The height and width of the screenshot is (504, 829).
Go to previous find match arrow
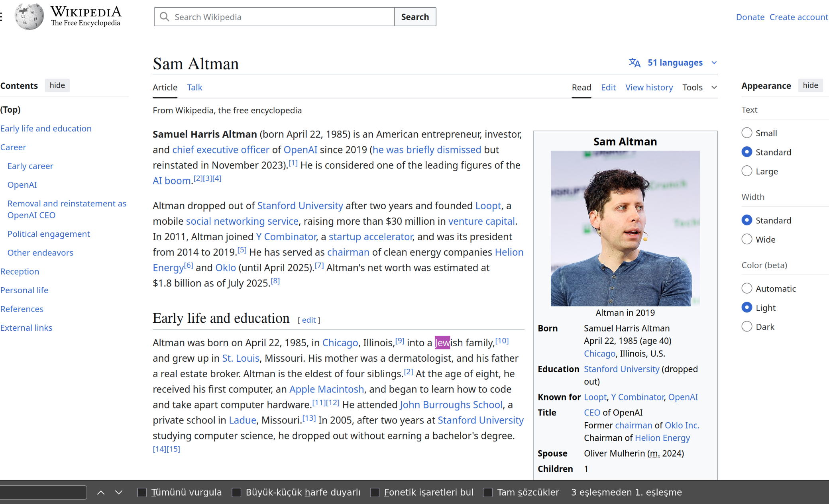pos(101,492)
